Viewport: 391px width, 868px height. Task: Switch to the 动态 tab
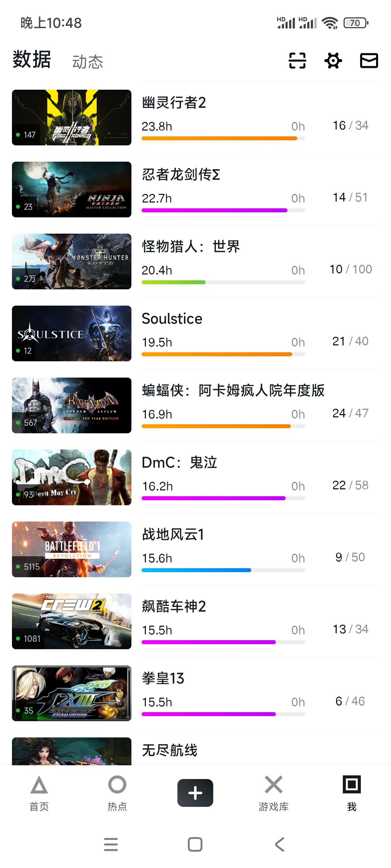pyautogui.click(x=88, y=62)
